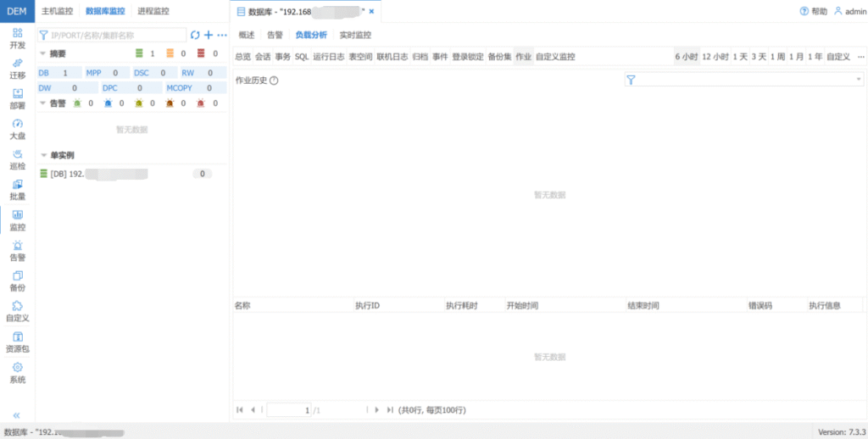The image size is (868, 439).
Task: Collapse the 单实例 single instance section
Action: click(43, 155)
